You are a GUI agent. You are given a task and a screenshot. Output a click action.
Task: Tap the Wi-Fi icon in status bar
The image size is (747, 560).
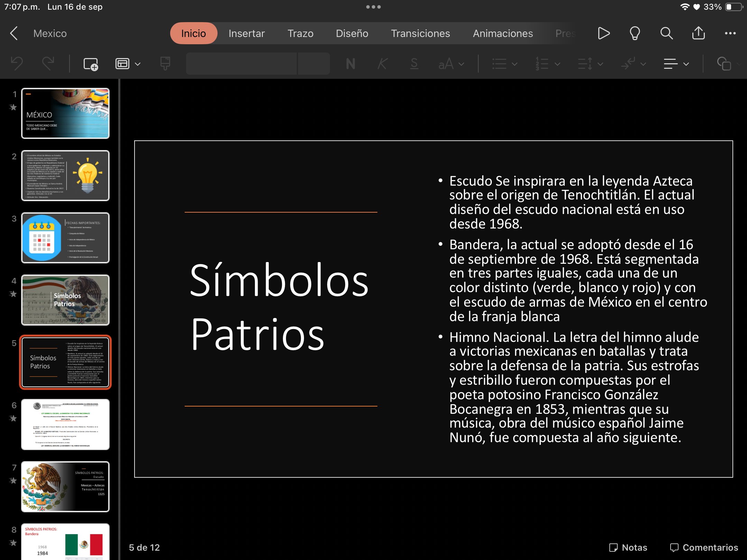(x=684, y=7)
